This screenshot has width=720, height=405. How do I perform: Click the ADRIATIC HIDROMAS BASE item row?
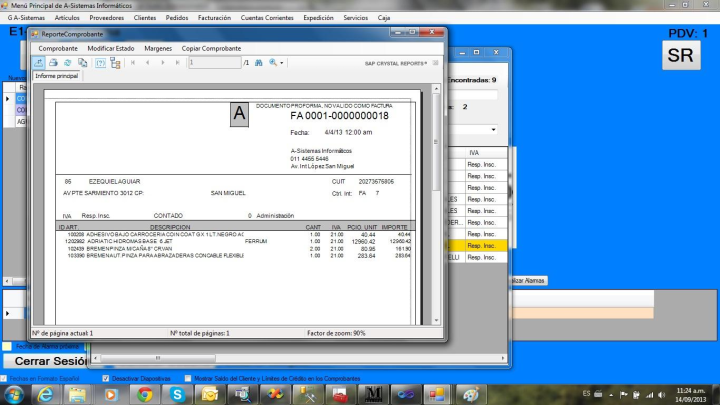click(238, 241)
